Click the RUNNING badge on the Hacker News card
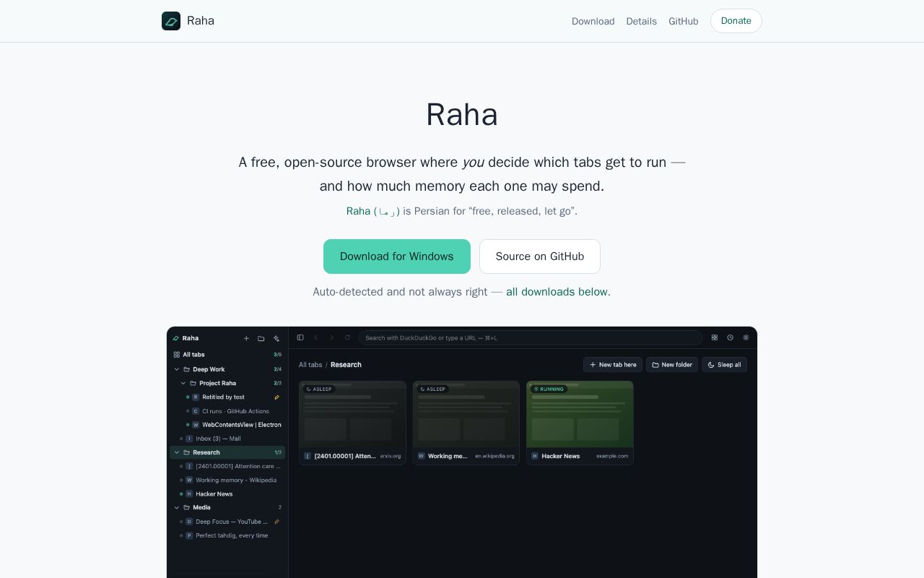 click(549, 389)
